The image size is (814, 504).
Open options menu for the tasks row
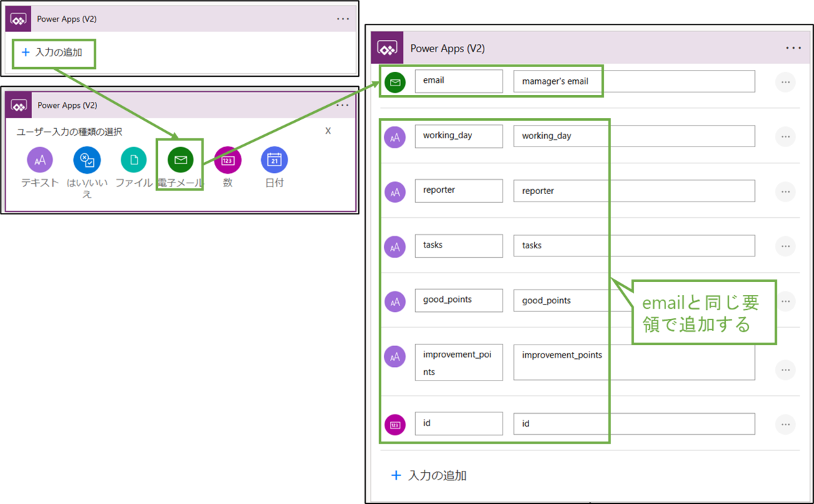tap(785, 246)
